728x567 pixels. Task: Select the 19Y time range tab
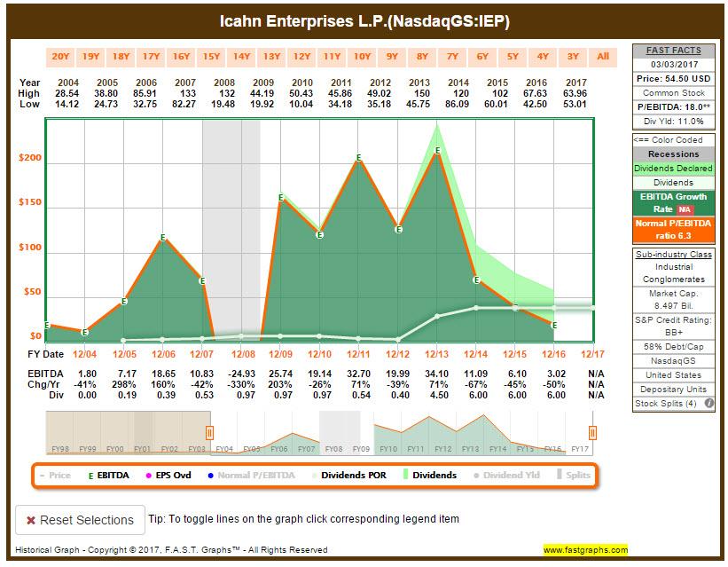click(x=90, y=57)
